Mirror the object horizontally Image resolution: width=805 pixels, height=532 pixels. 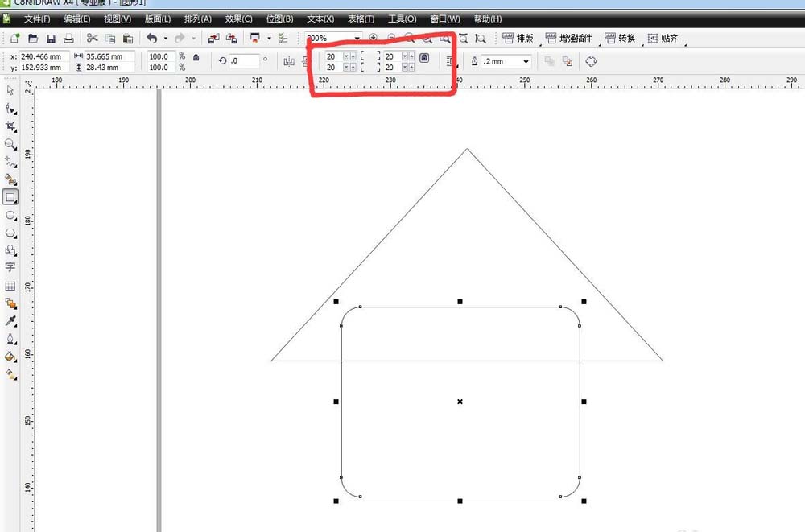point(289,62)
